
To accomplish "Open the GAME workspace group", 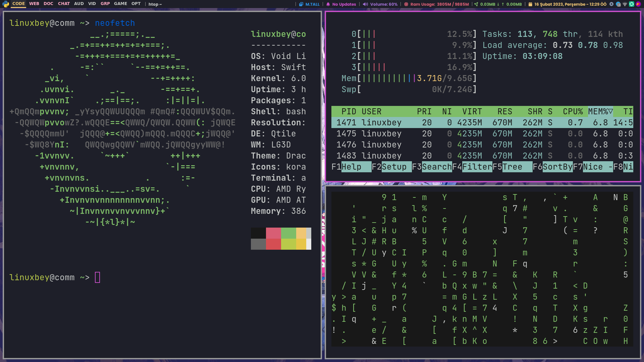I will [x=120, y=4].
